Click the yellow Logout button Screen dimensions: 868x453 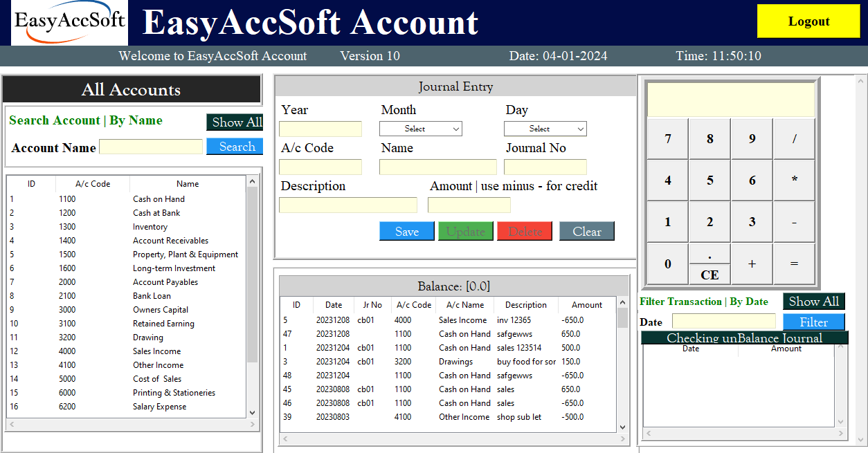coord(808,21)
